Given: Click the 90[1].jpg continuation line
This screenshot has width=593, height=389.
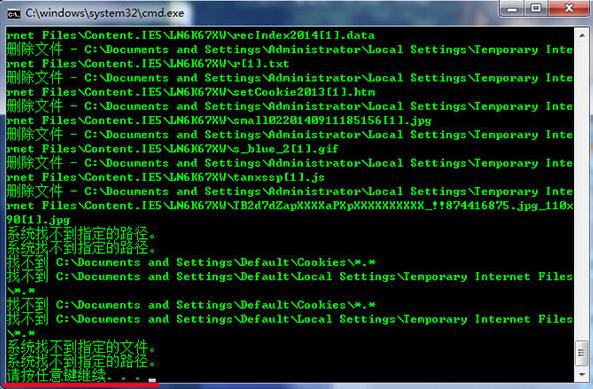Looking at the screenshot, I should [x=38, y=220].
